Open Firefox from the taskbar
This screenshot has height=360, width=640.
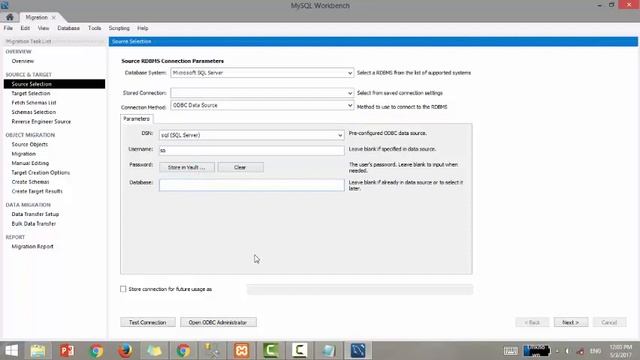(x=125, y=351)
